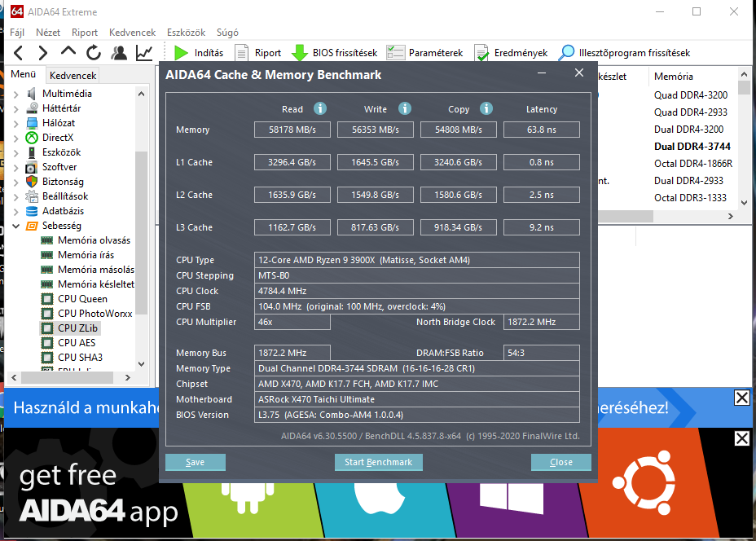Open the Eszközök menu
Viewport: 756px width, 541px height.
click(x=186, y=33)
